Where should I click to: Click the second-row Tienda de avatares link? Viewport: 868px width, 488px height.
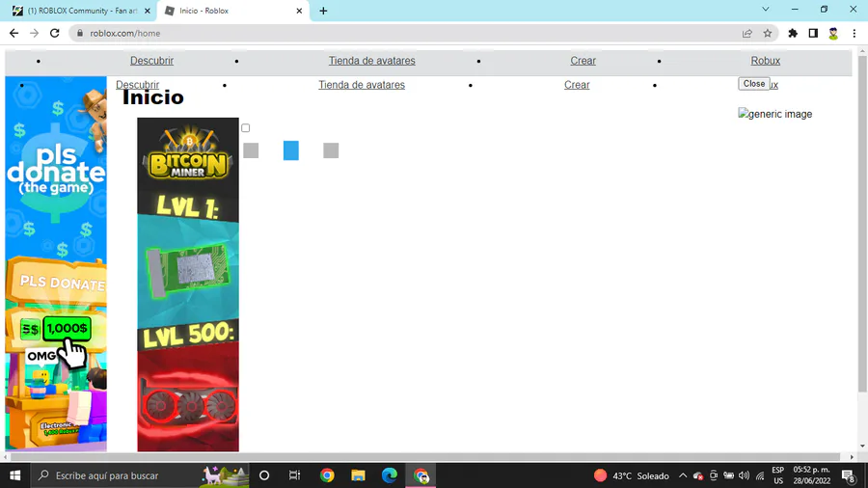coord(362,85)
